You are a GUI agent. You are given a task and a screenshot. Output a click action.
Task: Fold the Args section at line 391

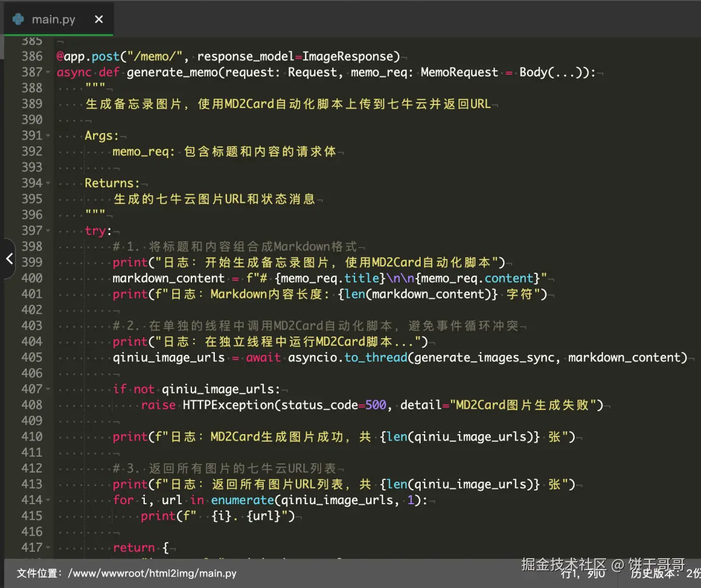[48, 136]
